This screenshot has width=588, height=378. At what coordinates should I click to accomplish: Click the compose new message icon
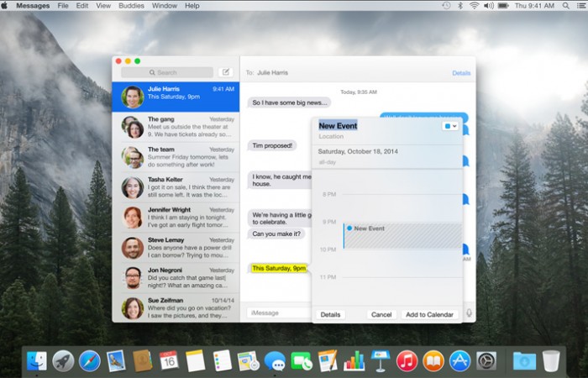click(225, 72)
